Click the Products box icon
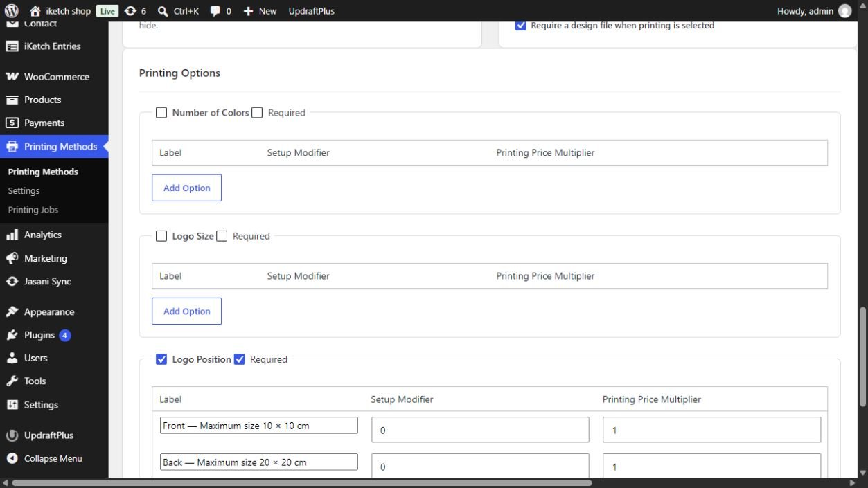Screen dimensions: 868x488 [12, 100]
